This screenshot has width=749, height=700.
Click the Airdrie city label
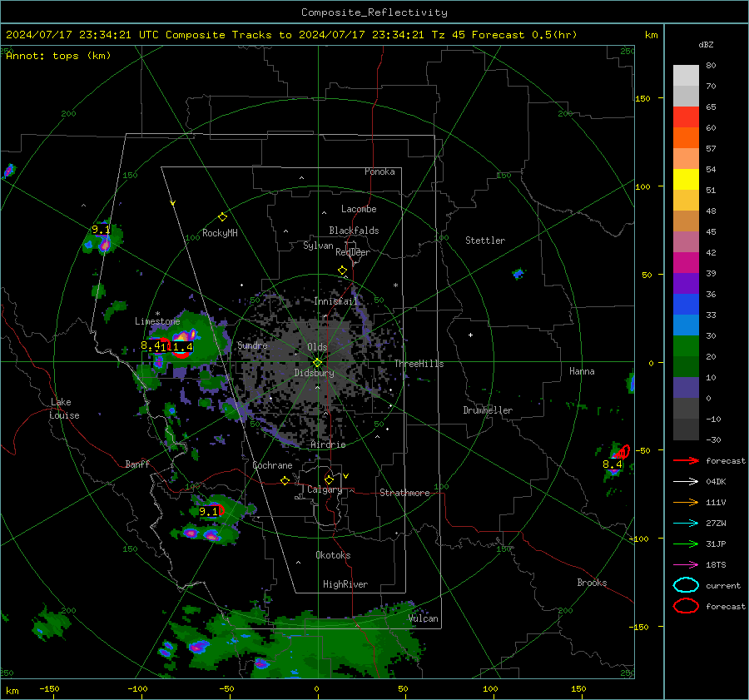(x=328, y=444)
